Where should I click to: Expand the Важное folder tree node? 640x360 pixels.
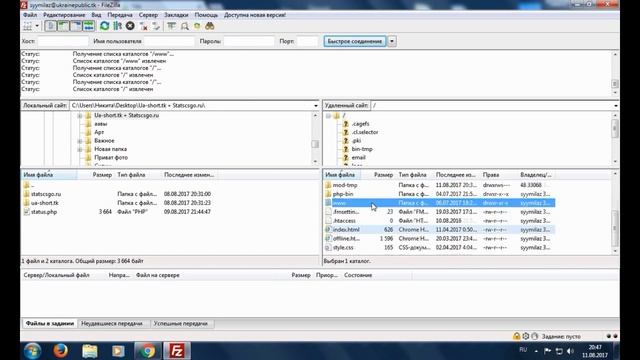[80, 141]
